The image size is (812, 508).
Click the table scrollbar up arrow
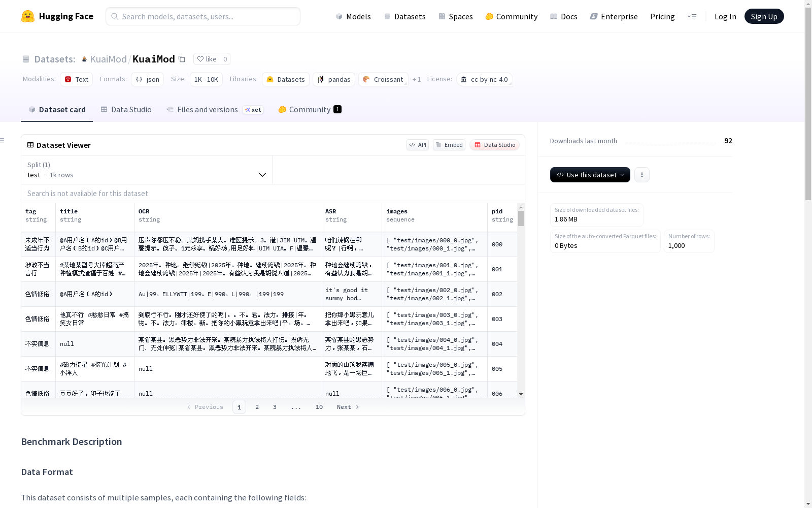pyautogui.click(x=521, y=207)
